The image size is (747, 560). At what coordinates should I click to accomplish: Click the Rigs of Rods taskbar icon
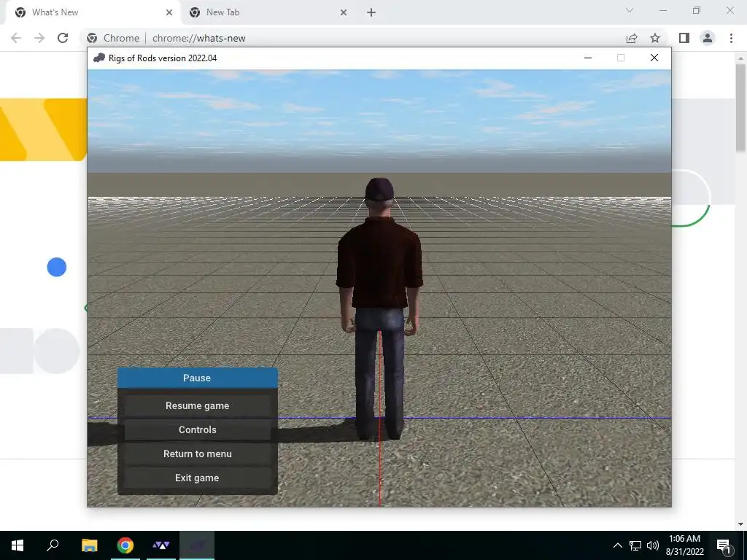pos(197,545)
